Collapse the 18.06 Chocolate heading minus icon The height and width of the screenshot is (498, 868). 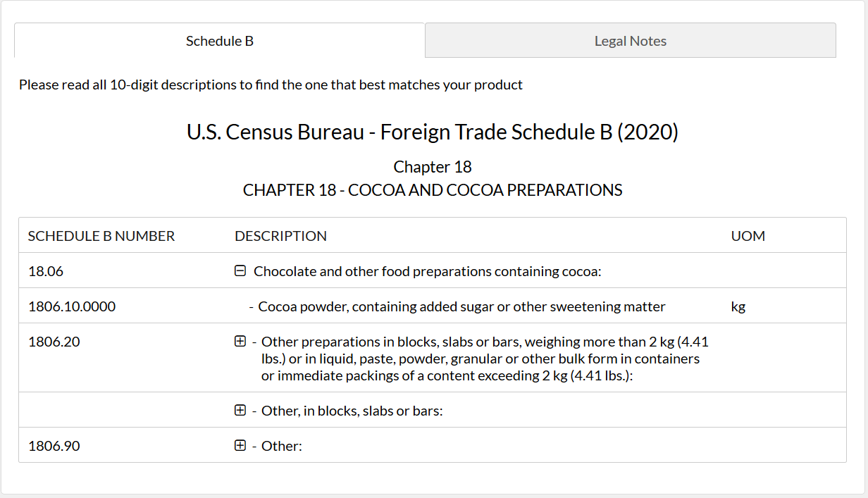pyautogui.click(x=240, y=270)
